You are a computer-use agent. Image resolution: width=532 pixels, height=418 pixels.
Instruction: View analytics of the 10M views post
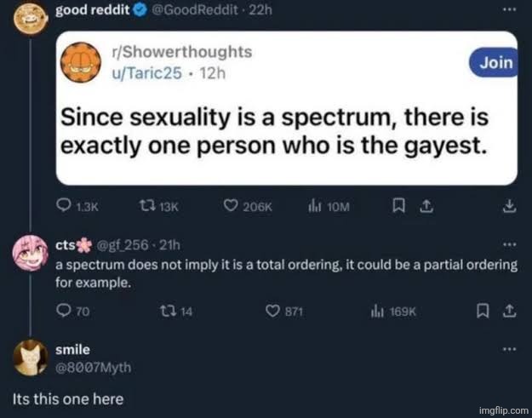pyautogui.click(x=312, y=205)
